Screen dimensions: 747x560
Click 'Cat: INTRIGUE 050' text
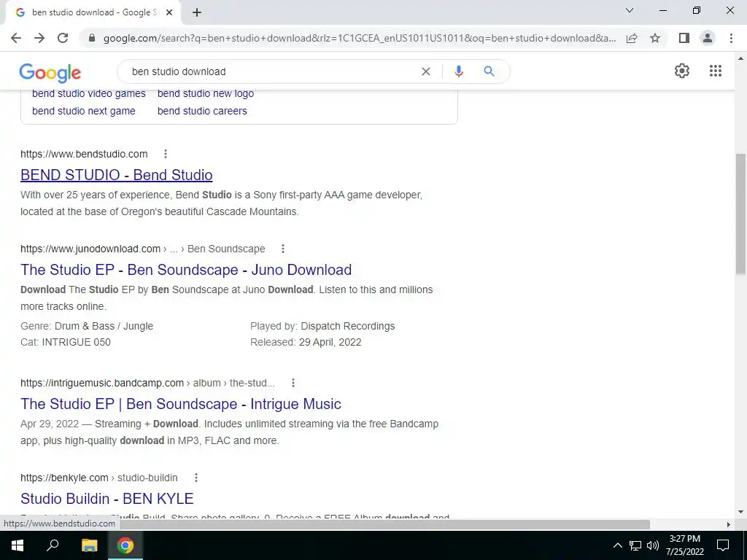65,342
